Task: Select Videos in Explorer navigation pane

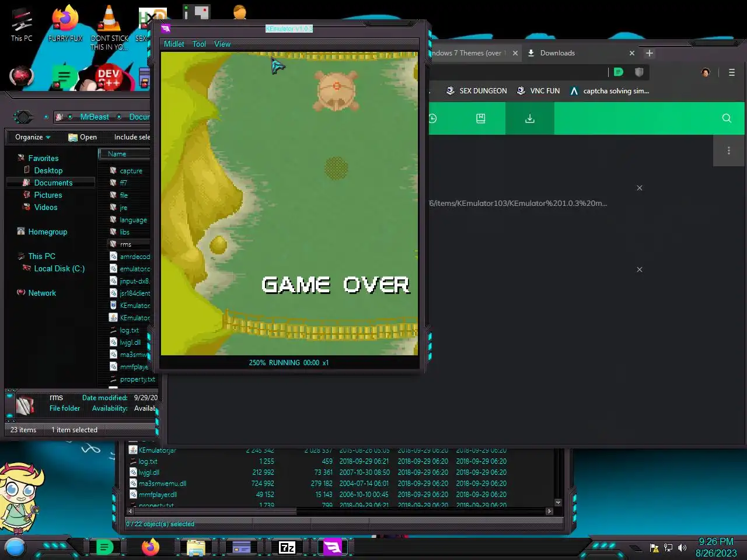Action: click(46, 207)
